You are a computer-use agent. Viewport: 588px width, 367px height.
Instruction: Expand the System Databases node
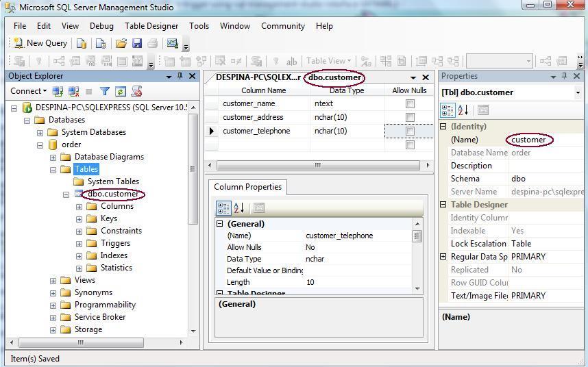point(40,133)
